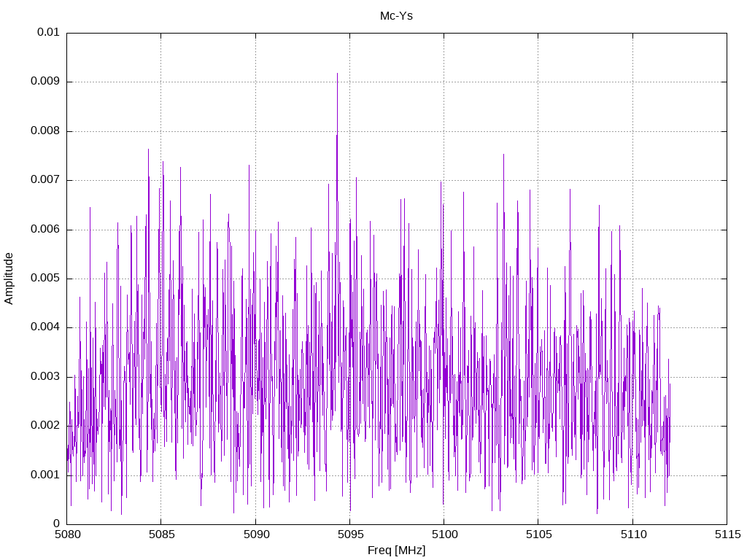Click the y-axis tick value 0.004

click(44, 327)
